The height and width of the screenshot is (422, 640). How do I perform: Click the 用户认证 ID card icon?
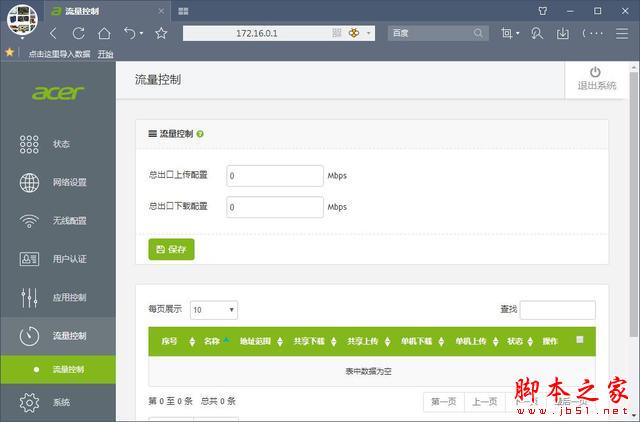click(x=29, y=259)
